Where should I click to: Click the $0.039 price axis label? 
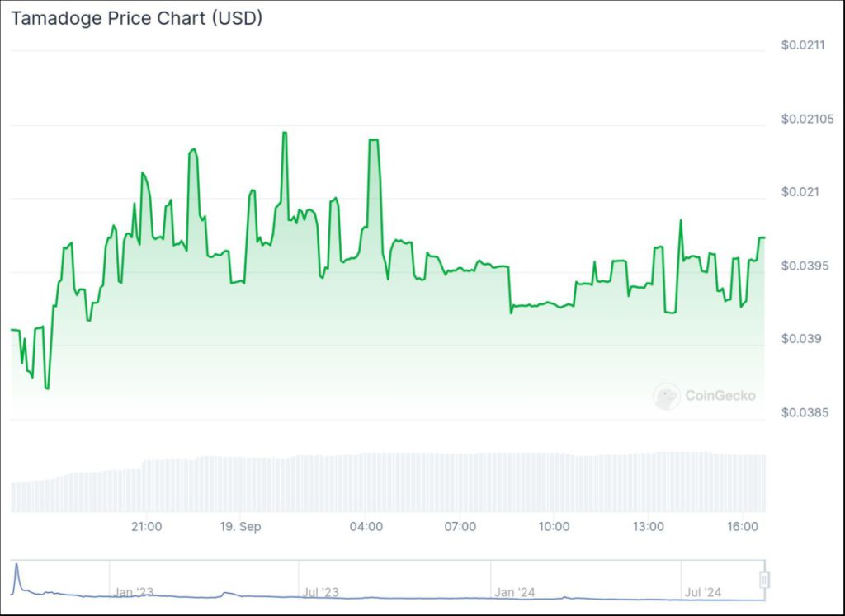click(x=802, y=339)
